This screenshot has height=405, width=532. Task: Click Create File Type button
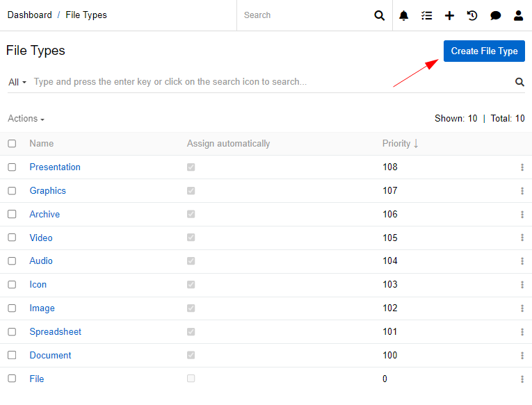click(x=484, y=51)
